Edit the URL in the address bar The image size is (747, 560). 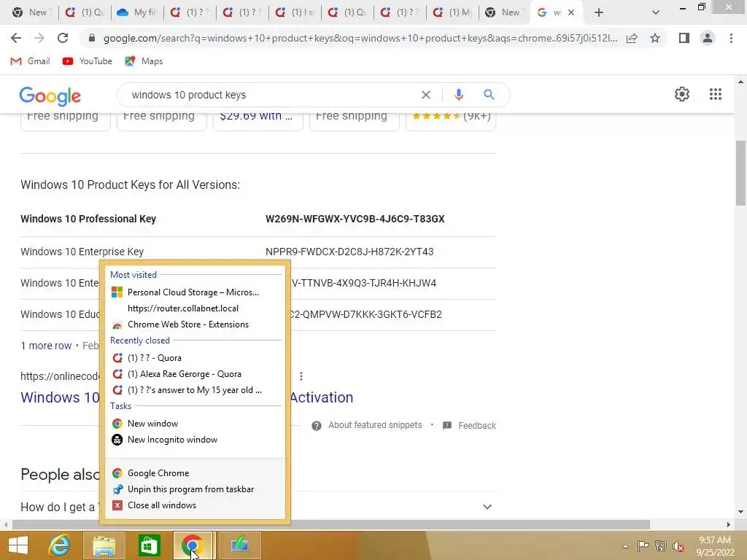pyautogui.click(x=360, y=38)
